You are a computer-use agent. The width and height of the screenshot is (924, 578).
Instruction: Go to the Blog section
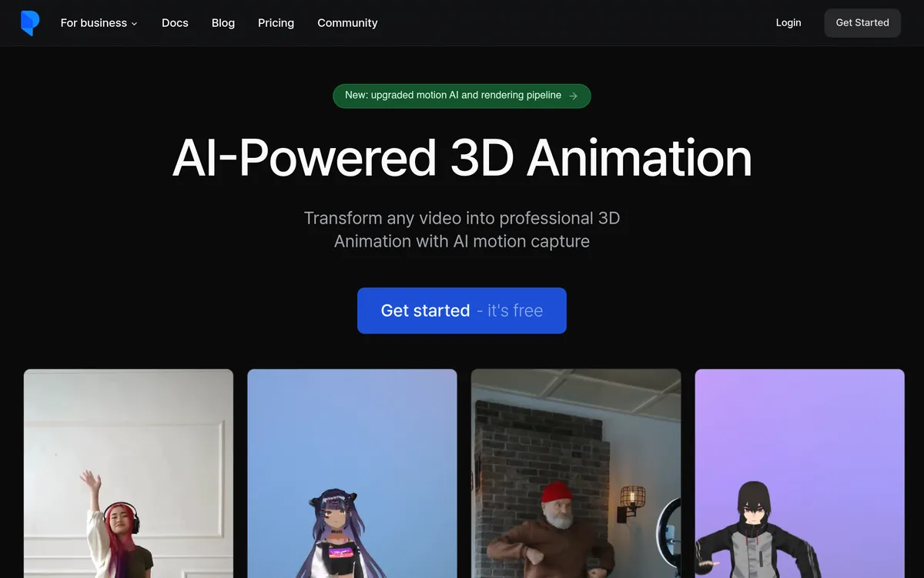tap(223, 23)
